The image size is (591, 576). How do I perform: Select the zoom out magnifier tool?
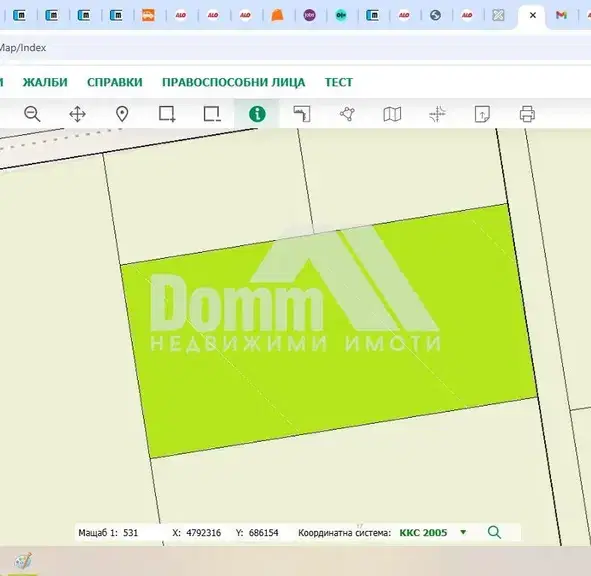click(x=32, y=114)
